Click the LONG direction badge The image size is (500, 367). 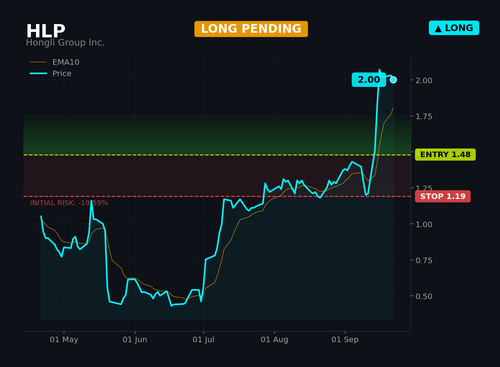tap(454, 28)
